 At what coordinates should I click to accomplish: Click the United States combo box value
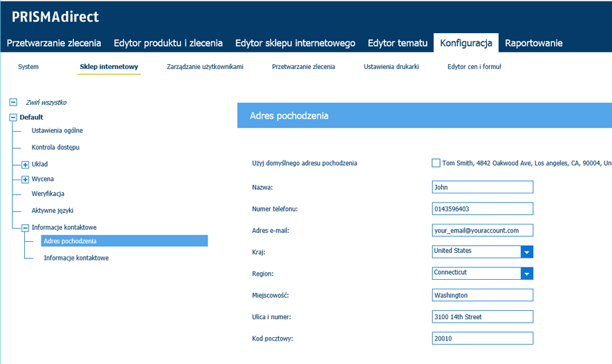pos(476,251)
